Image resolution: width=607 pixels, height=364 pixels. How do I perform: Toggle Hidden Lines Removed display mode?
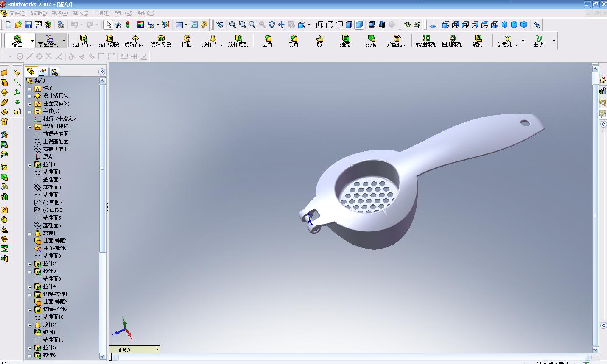pos(339,25)
